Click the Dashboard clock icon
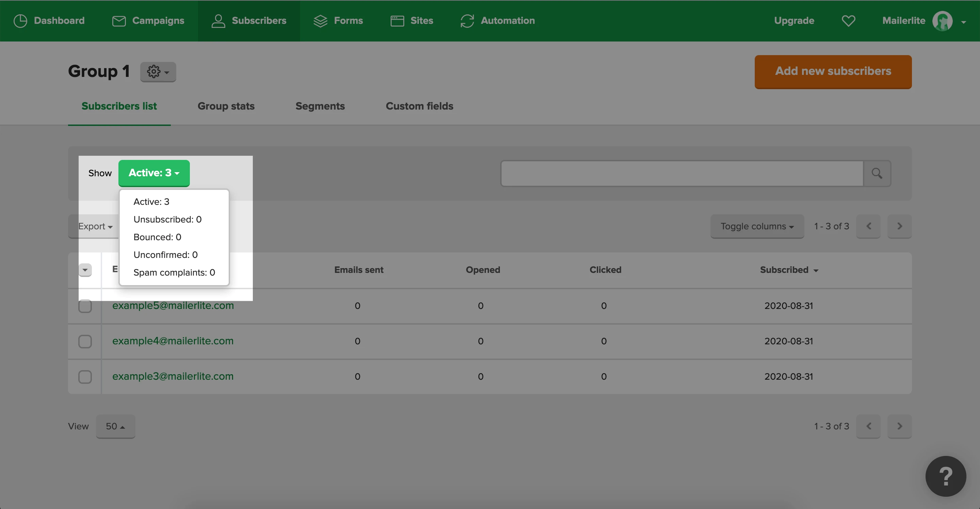 (x=20, y=21)
